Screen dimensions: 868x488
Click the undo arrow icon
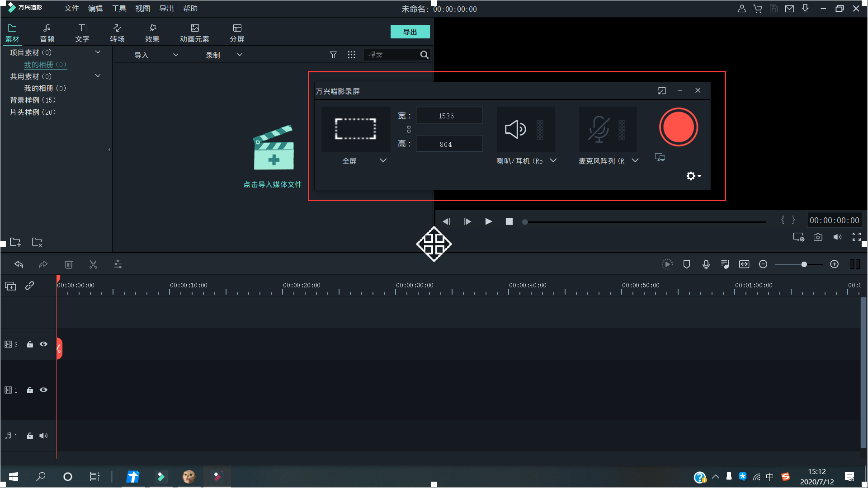pyautogui.click(x=19, y=264)
